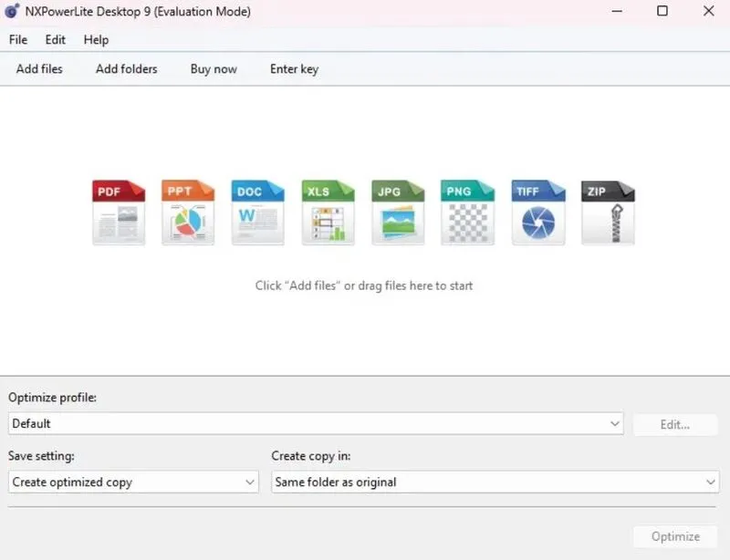Click the Buy now button
Image resolution: width=730 pixels, height=560 pixels.
[x=214, y=69]
